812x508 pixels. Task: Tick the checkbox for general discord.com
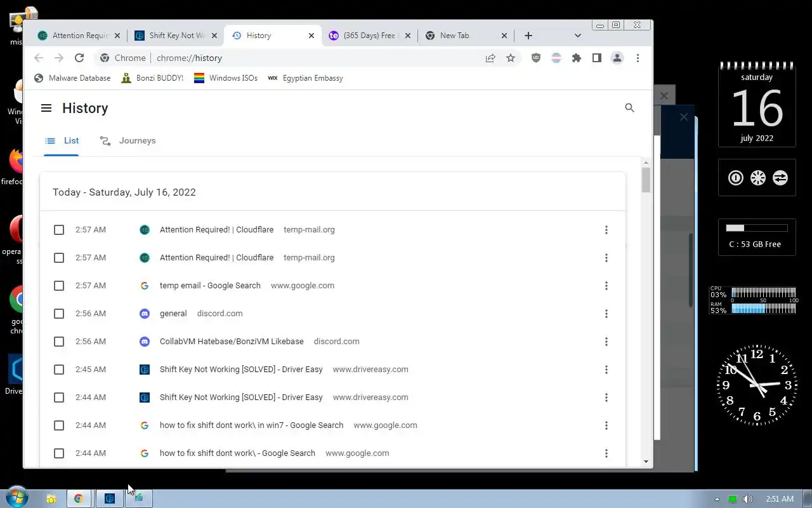[59, 314]
